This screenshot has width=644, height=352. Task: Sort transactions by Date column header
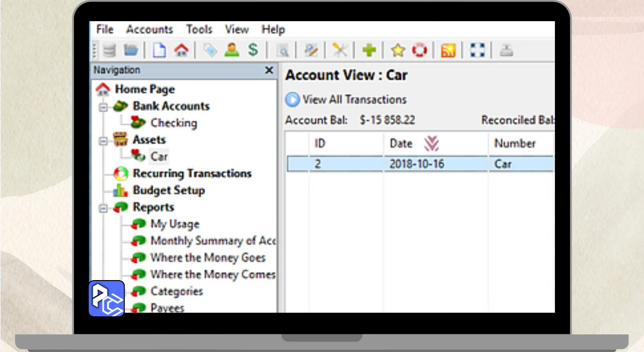click(x=401, y=144)
